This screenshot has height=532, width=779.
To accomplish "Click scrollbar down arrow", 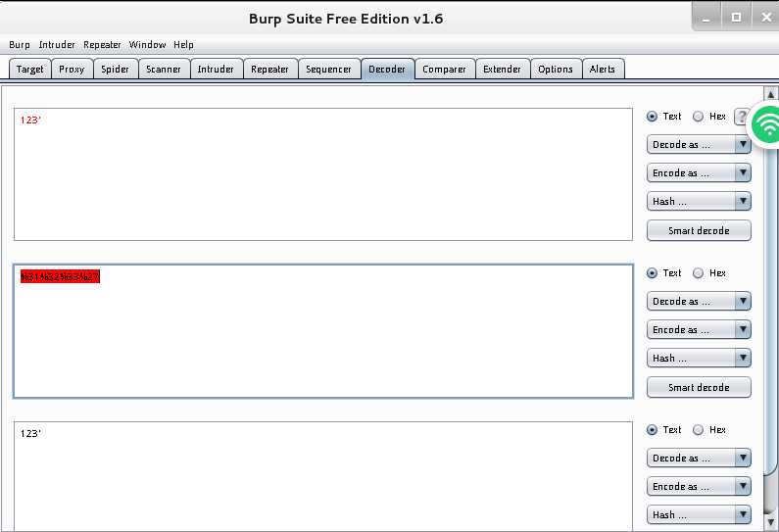I will point(770,522).
